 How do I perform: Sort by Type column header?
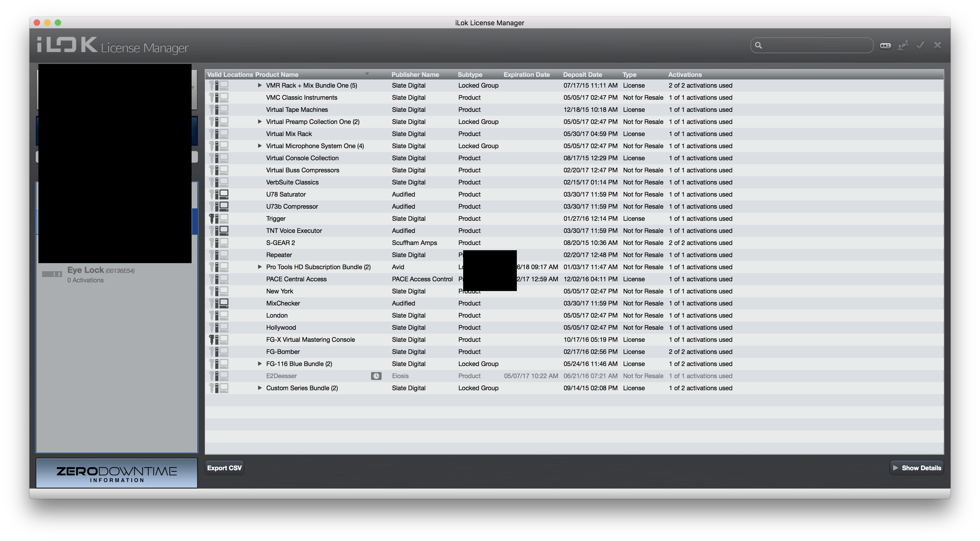[629, 74]
